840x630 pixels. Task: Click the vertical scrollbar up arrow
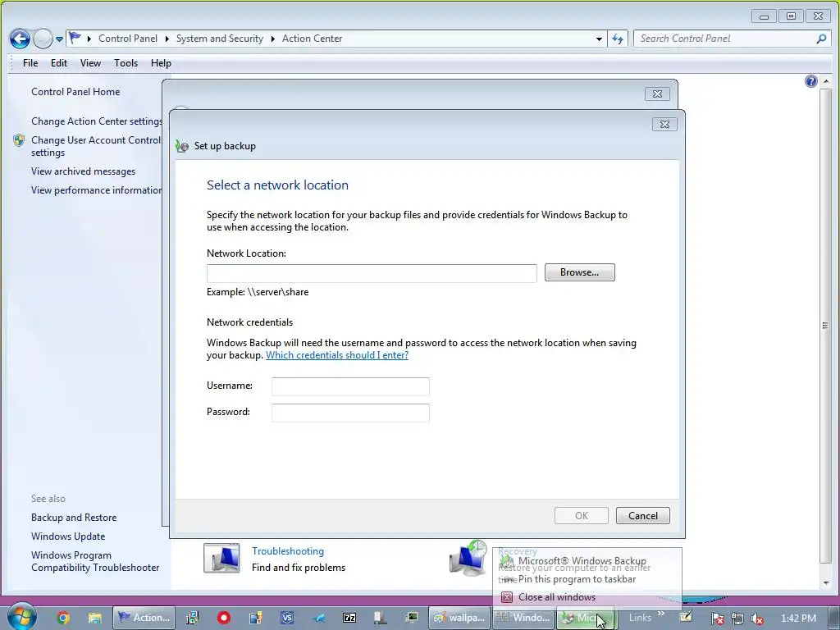(x=825, y=81)
